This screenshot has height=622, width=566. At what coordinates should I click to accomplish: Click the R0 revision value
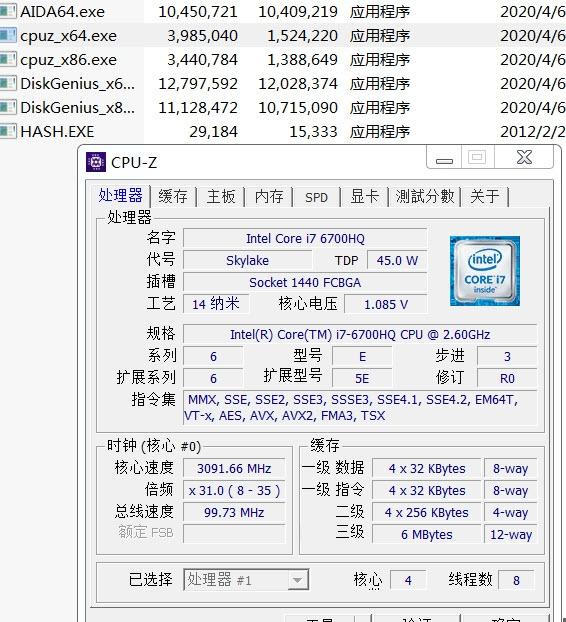click(507, 378)
